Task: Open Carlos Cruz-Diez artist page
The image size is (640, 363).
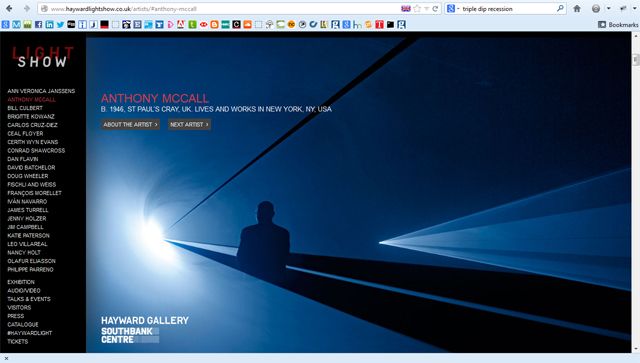Action: (32, 125)
